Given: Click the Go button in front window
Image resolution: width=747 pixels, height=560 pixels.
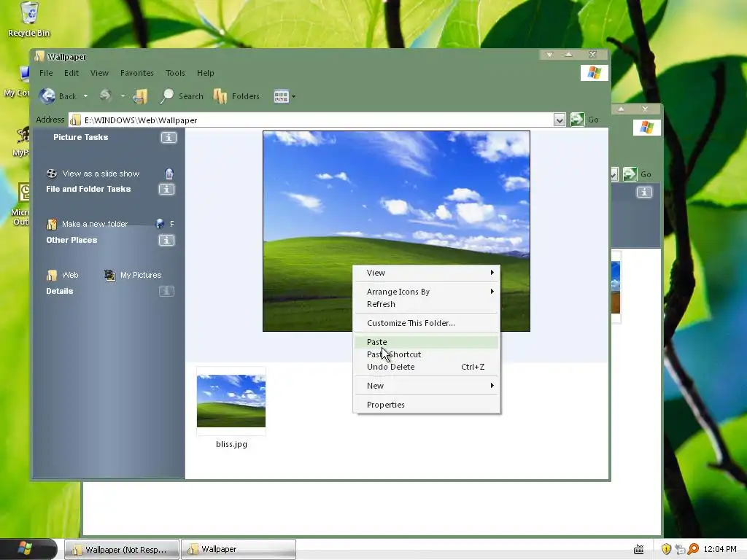Looking at the screenshot, I should [584, 120].
